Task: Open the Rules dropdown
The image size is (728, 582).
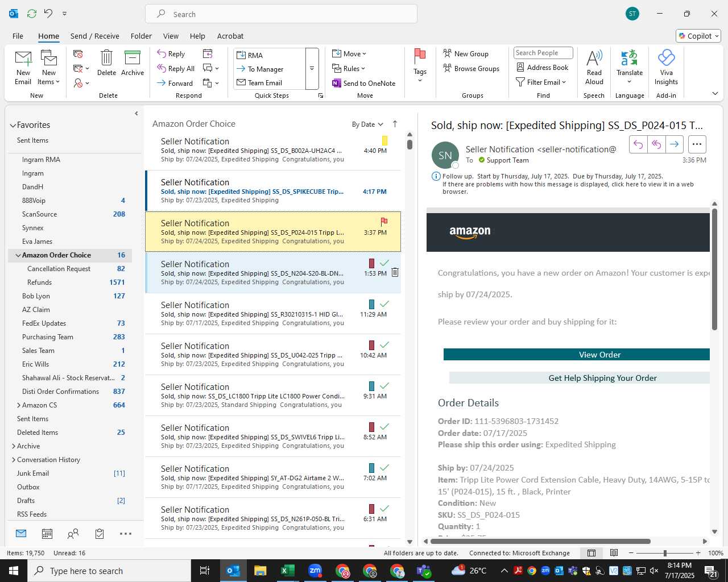Action: [x=349, y=69]
